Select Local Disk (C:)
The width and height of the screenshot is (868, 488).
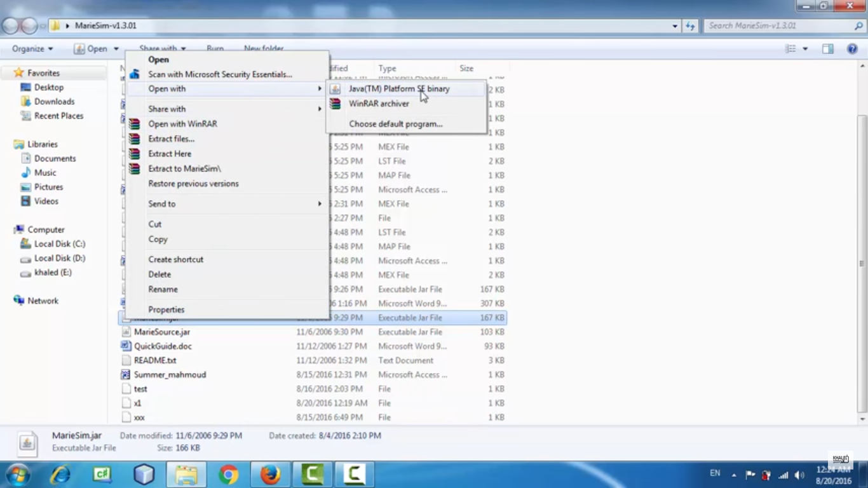59,244
